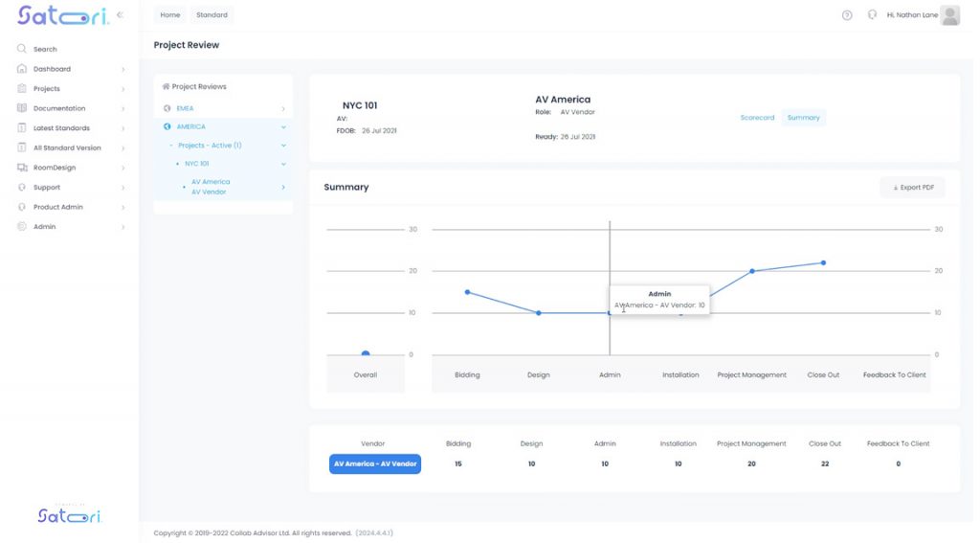Screen dimensions: 980x543
Task: Select the Summary tab
Action: (x=803, y=118)
